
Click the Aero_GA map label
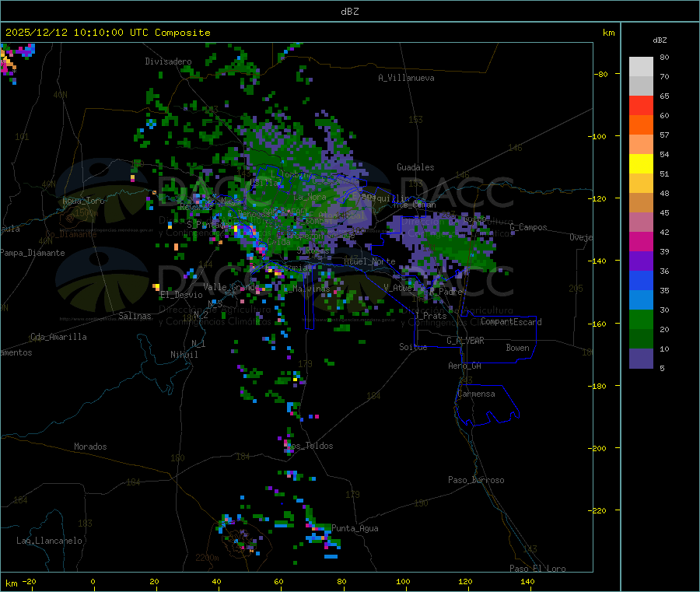coord(465,366)
